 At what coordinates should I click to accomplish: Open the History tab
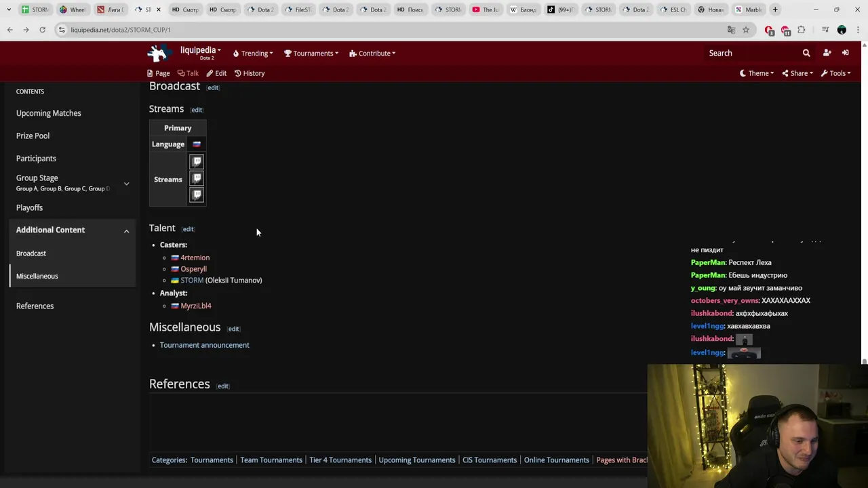point(250,73)
